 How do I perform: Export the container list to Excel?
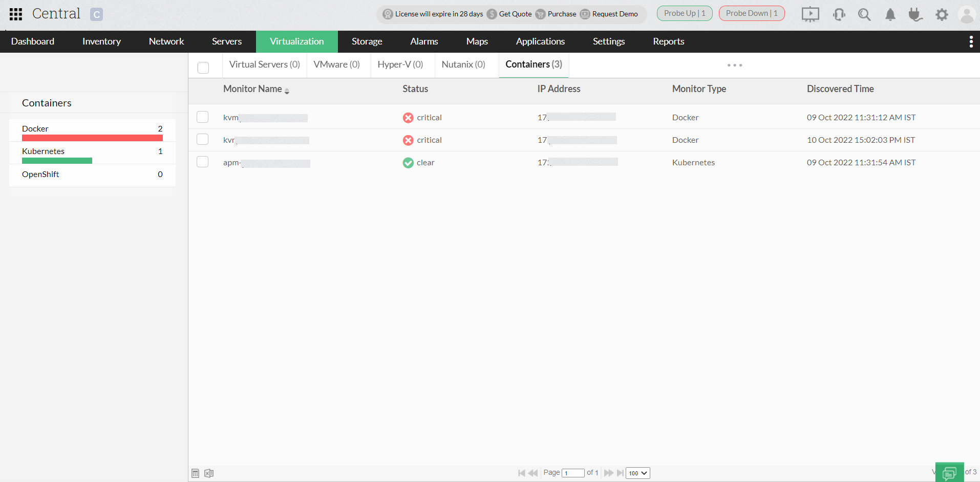point(208,473)
